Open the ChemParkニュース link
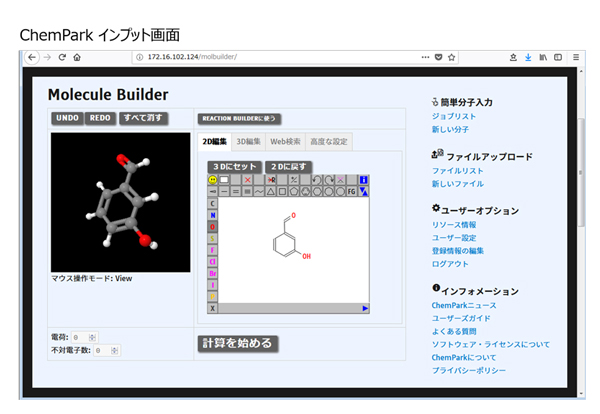This screenshot has width=600, height=414. click(x=464, y=305)
